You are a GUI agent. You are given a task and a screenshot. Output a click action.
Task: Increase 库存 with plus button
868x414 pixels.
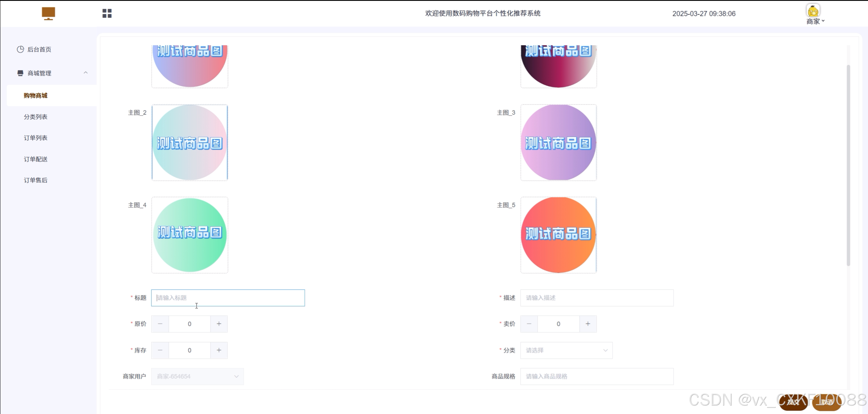[x=219, y=350]
